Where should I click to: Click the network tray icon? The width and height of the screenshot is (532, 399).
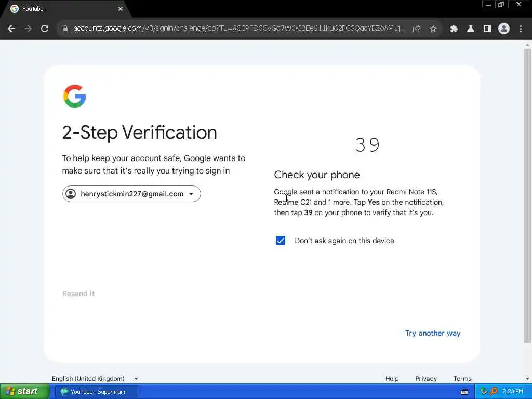click(x=484, y=391)
